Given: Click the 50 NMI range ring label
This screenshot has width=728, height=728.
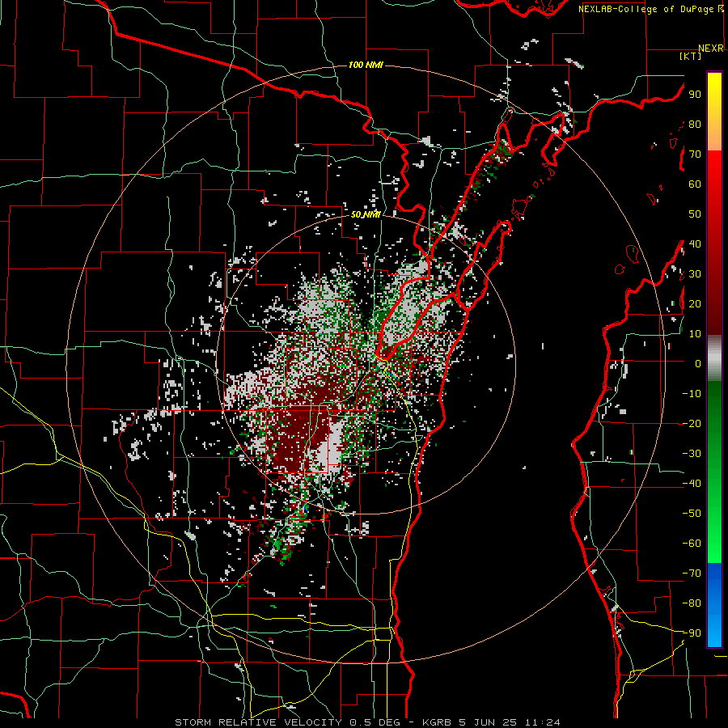Looking at the screenshot, I should (x=366, y=214).
